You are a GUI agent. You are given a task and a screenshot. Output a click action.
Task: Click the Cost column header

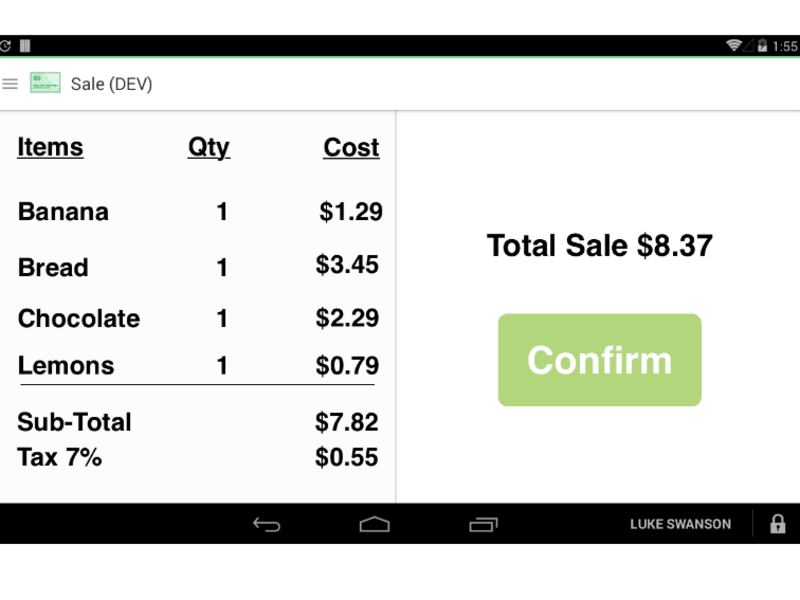[351, 148]
